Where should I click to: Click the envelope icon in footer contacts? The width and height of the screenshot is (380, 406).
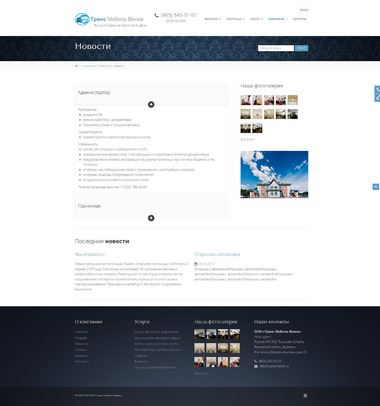pos(256,366)
